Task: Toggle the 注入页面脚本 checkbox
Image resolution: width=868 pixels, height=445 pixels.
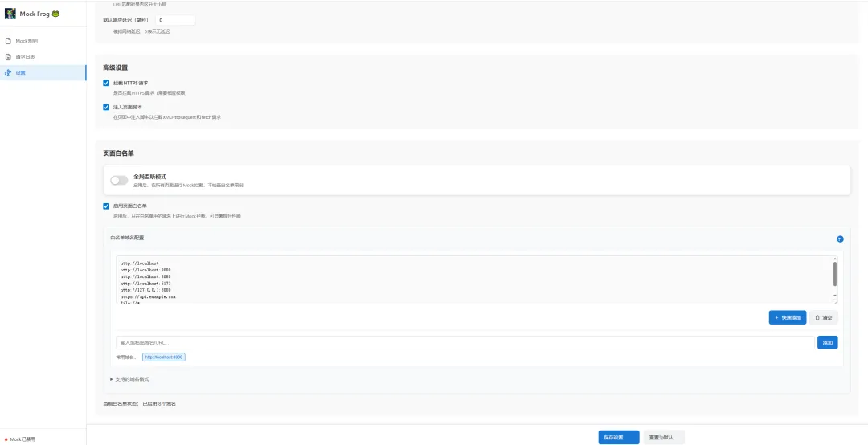Action: (x=106, y=108)
